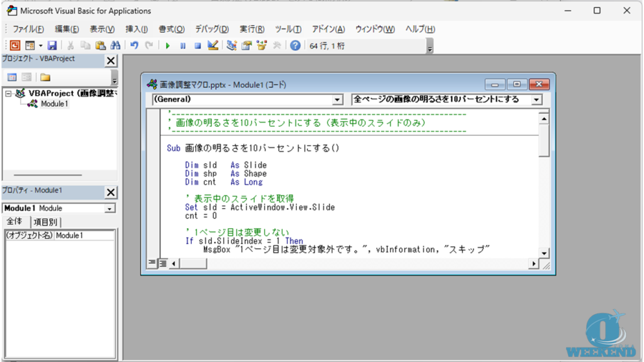Select Module1 in project tree

pos(54,104)
